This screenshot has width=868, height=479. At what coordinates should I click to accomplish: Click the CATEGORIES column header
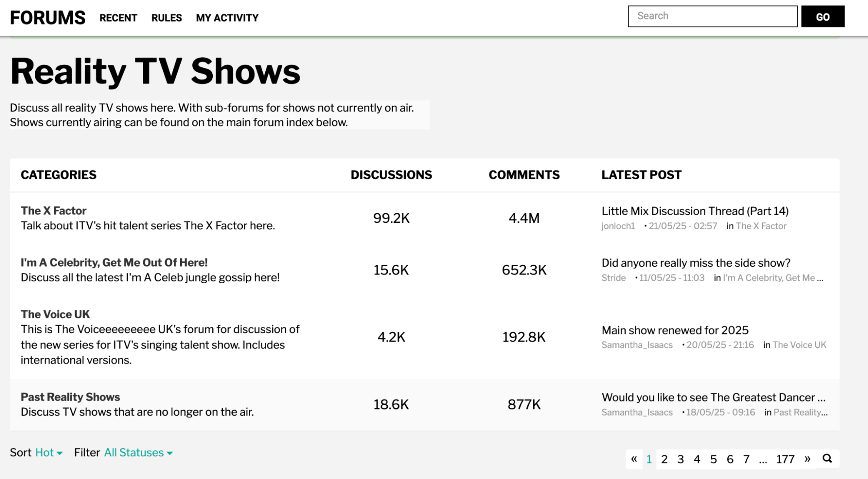pyautogui.click(x=59, y=175)
